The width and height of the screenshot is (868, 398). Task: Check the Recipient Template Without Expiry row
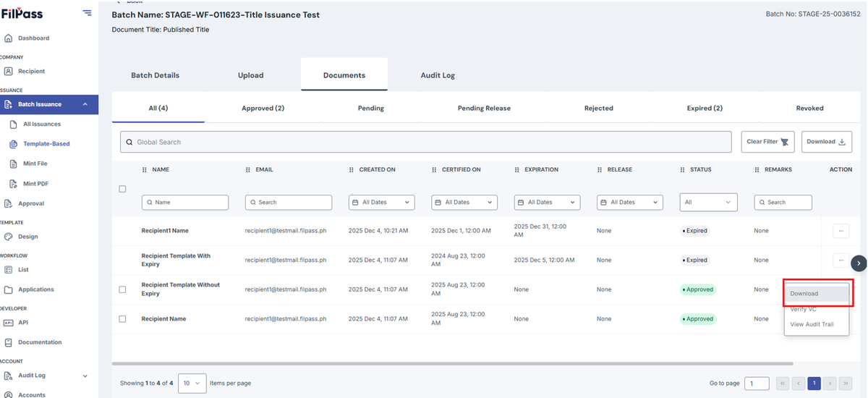pos(122,289)
